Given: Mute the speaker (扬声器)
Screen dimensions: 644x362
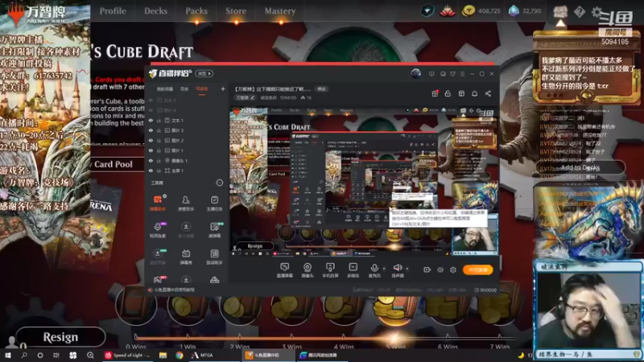Looking at the screenshot, I should coord(398,270).
